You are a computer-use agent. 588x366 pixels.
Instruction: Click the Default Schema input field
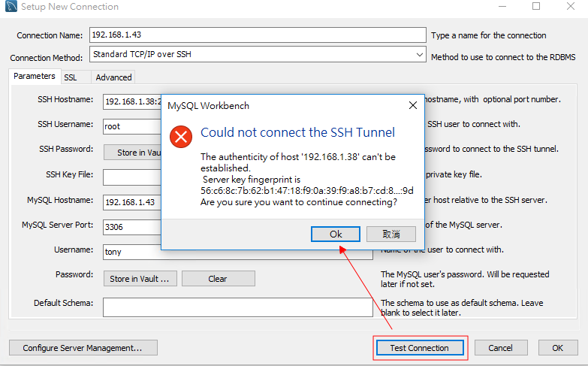click(238, 307)
